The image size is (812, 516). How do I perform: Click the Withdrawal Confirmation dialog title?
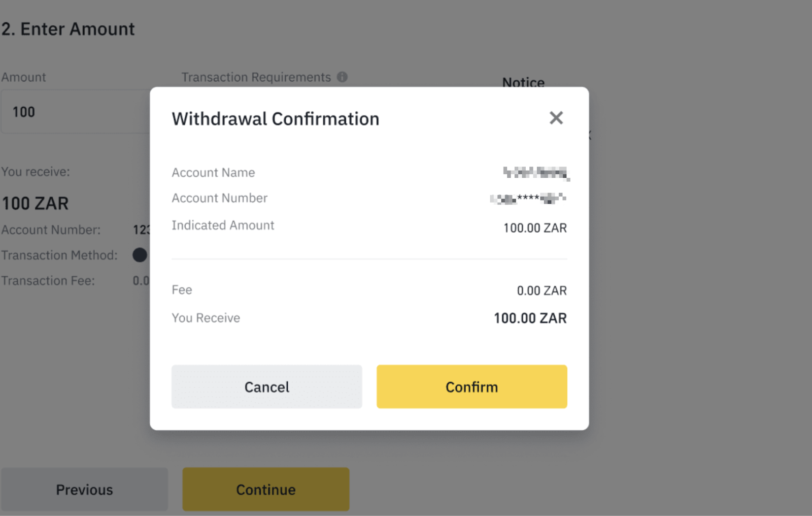point(276,119)
